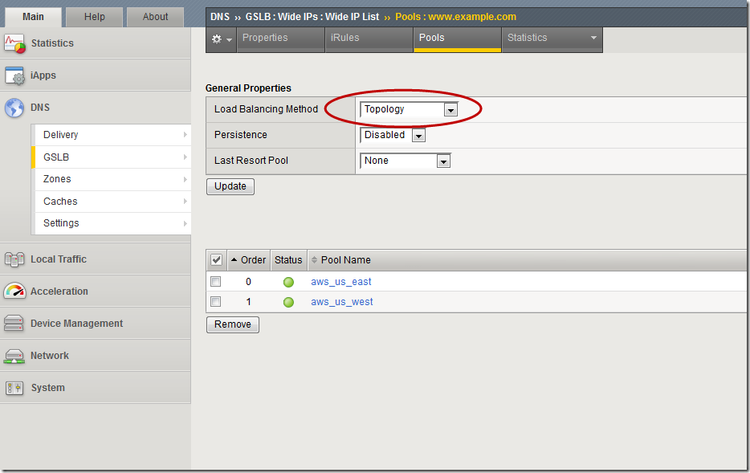Click the DNS breadcrumb link
The image size is (750, 473).
click(x=220, y=17)
